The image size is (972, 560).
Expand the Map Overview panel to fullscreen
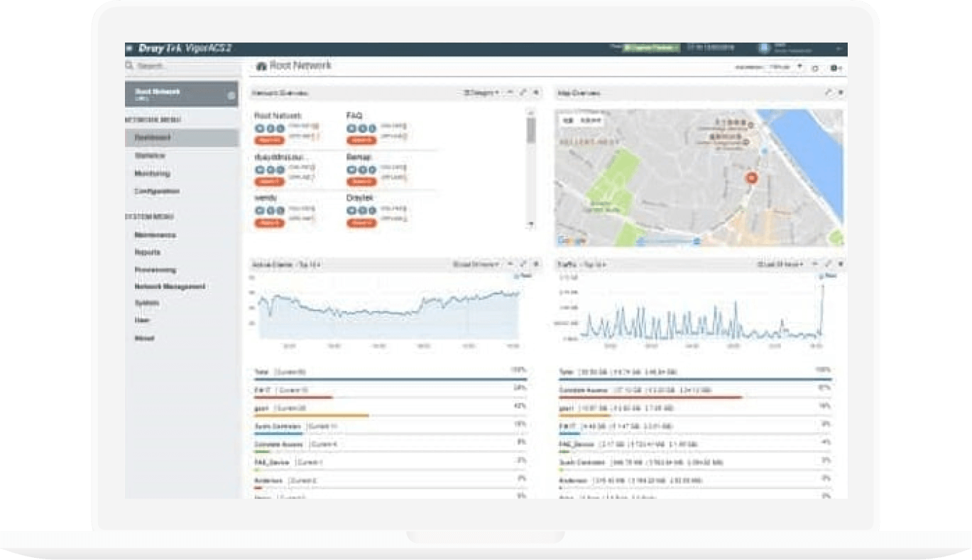(828, 92)
